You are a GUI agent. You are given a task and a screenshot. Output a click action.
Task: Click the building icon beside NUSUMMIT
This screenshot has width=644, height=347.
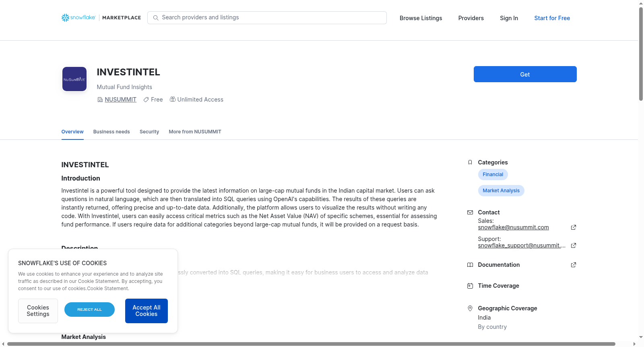pyautogui.click(x=100, y=100)
